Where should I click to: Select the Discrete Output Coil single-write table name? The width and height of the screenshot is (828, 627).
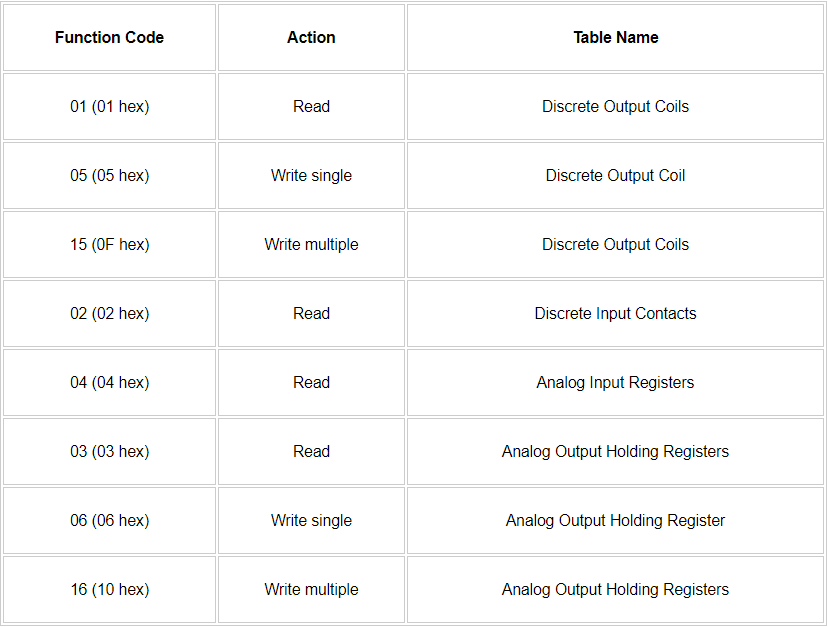[615, 175]
